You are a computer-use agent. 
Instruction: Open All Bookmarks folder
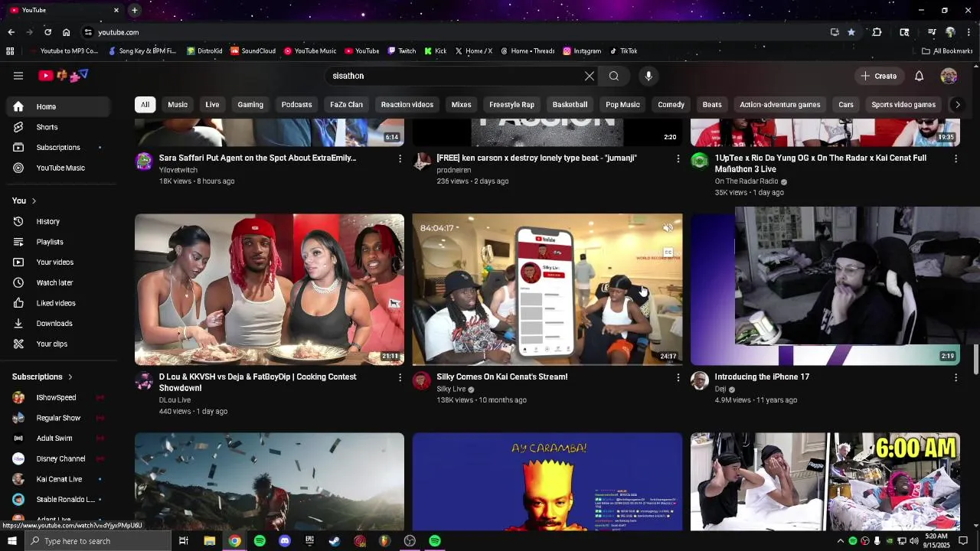point(947,51)
